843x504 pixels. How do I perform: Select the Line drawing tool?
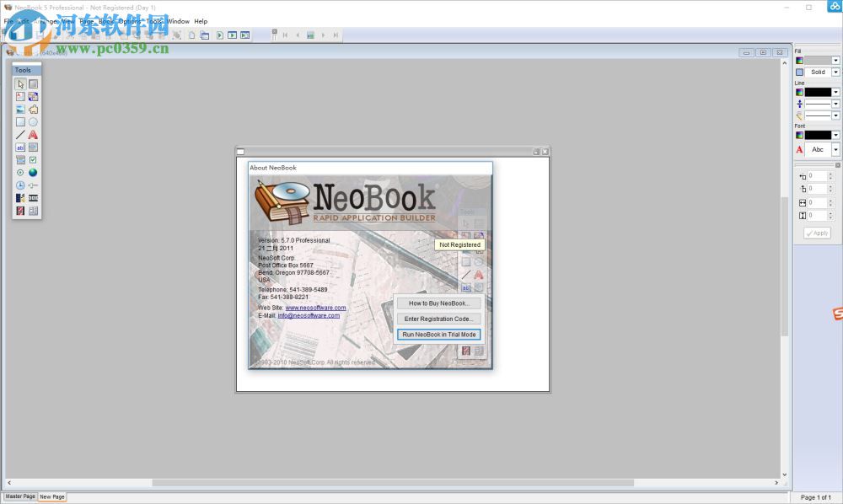coord(20,135)
